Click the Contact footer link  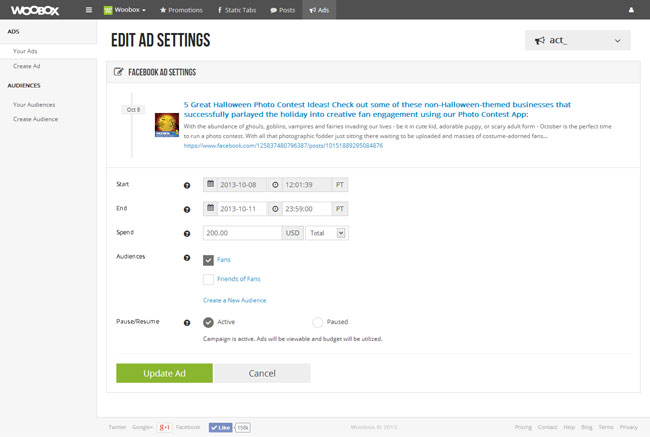click(x=547, y=427)
